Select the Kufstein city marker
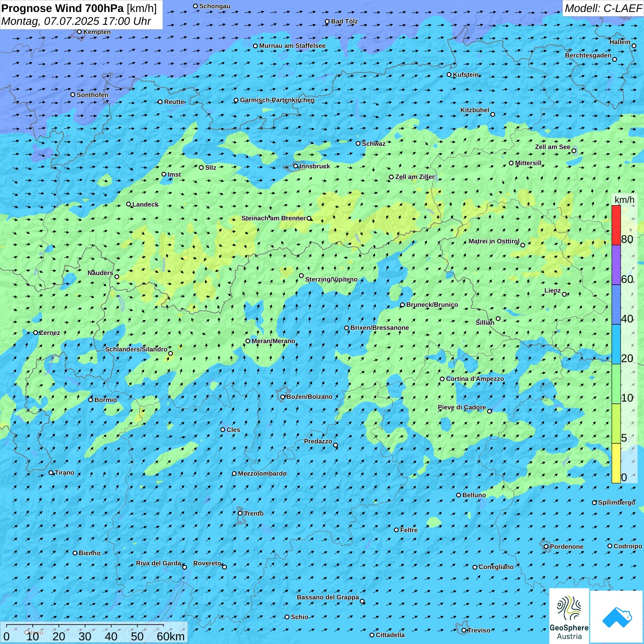The image size is (644, 644). pos(449,75)
